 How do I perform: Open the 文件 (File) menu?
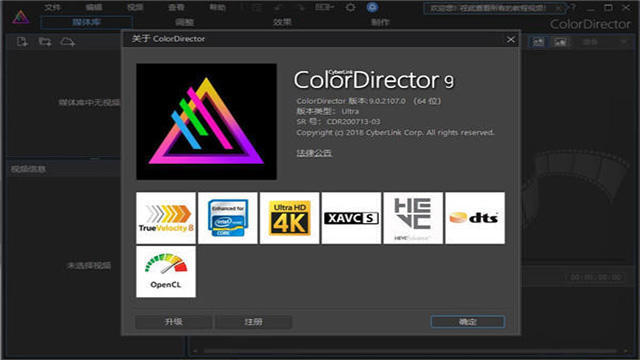[x=53, y=7]
